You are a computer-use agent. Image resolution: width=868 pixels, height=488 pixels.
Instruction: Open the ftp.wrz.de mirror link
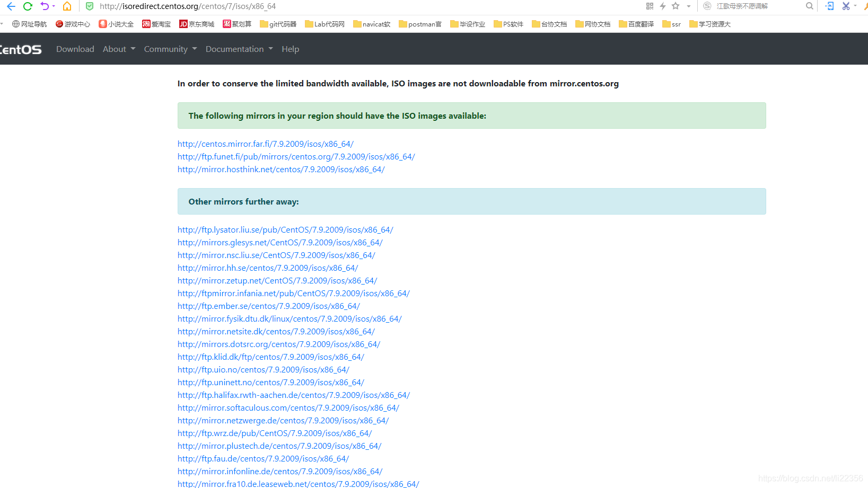pos(275,433)
